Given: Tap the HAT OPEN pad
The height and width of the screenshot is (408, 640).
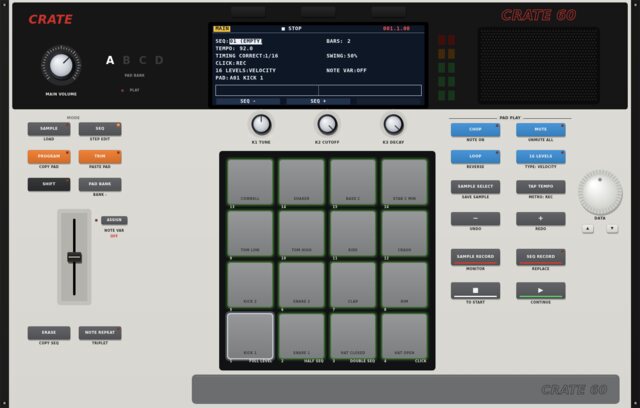Looking at the screenshot, I should point(404,336).
